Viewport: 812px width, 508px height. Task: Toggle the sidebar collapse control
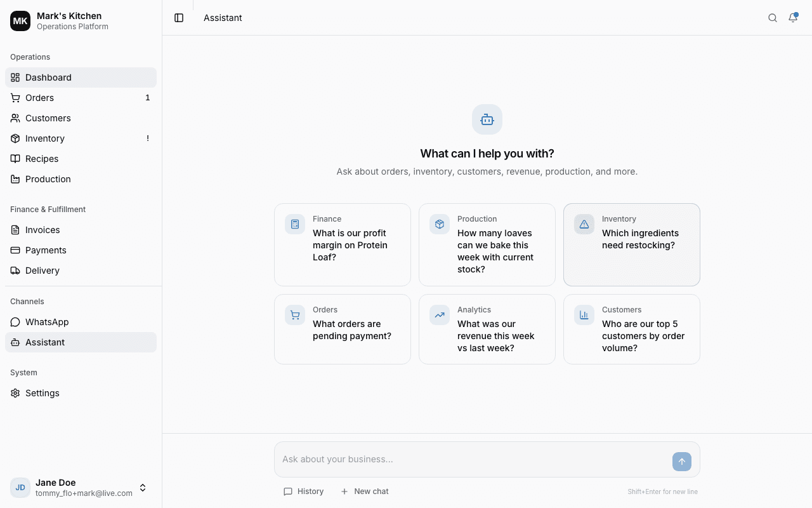(178, 18)
